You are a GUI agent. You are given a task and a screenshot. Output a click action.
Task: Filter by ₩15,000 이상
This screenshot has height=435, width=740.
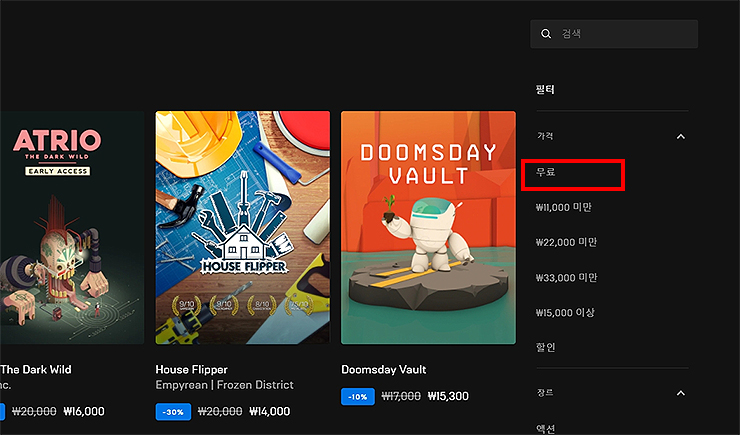[565, 312]
